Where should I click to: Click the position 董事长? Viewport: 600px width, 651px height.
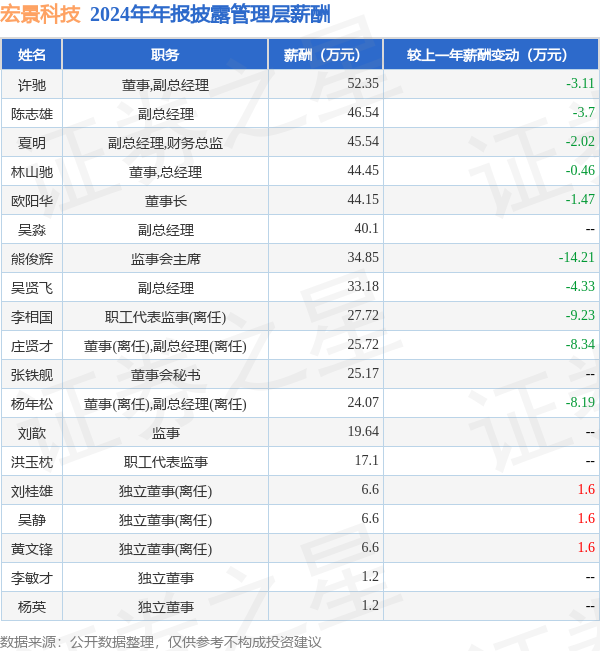(165, 201)
